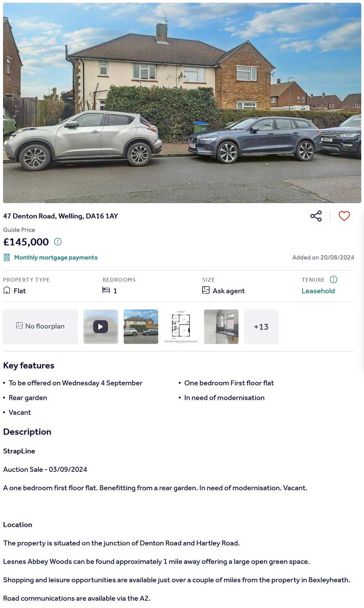Image resolution: width=364 pixels, height=608 pixels.
Task: Click the Leasehold tenure link
Action: [x=318, y=291]
